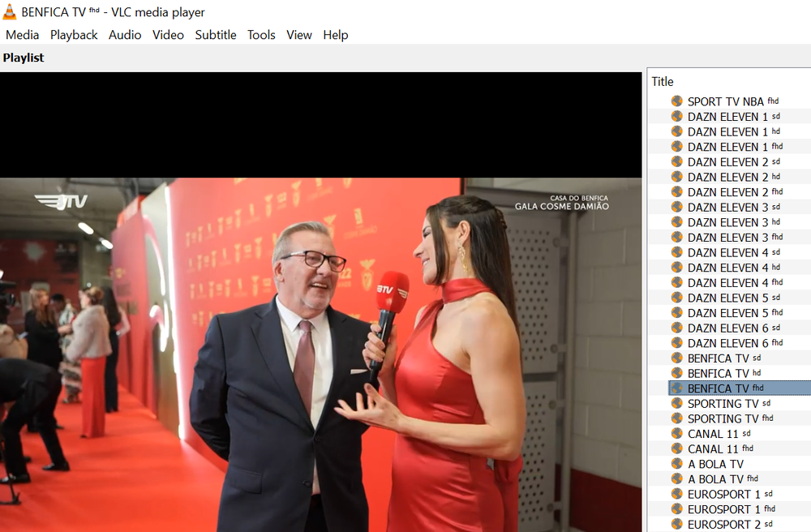Click the stream icon beside CANAL 11 fhd
The image size is (811, 532).
pyautogui.click(x=676, y=448)
